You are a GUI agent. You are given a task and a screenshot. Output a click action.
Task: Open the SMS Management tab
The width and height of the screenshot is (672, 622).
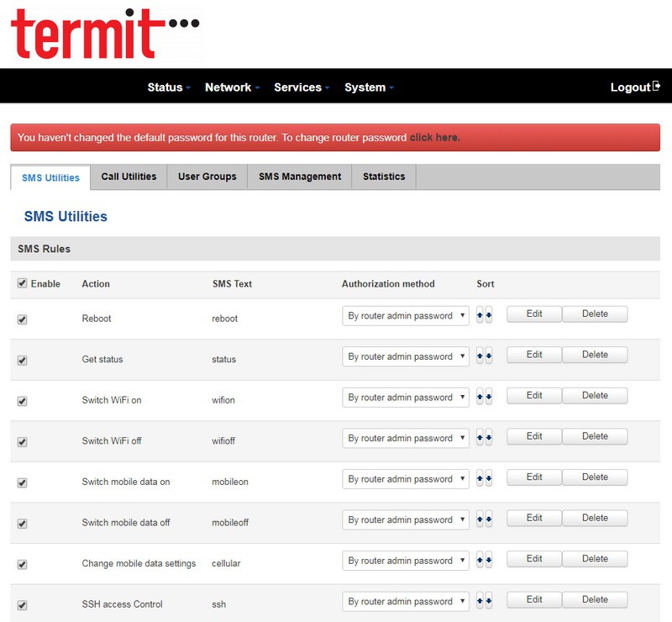coord(300,177)
